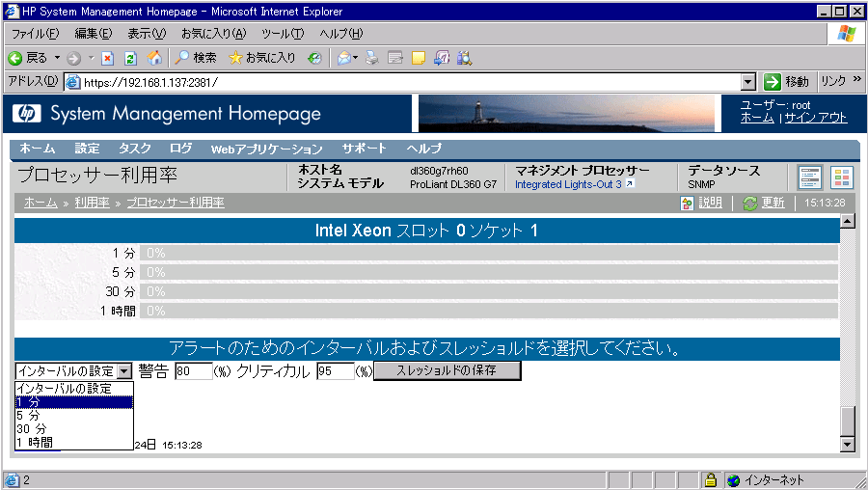Click the Stop loading icon
The width and height of the screenshot is (868, 490).
coord(107,58)
